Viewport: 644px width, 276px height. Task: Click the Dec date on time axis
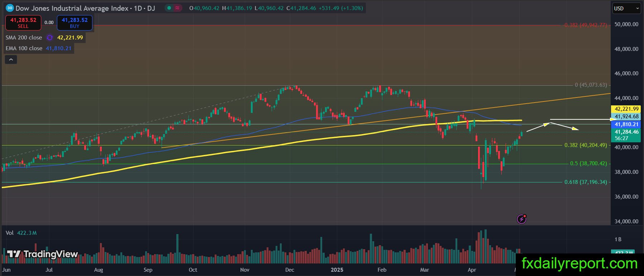(x=290, y=270)
